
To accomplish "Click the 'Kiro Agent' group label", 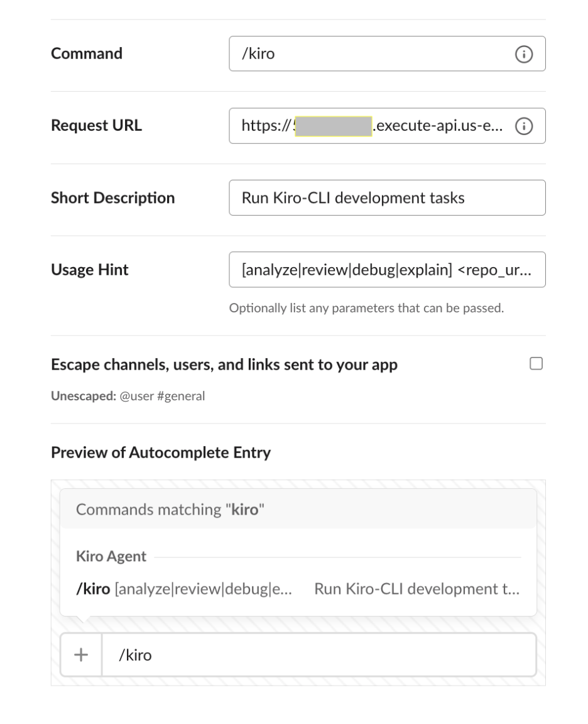I will click(111, 556).
